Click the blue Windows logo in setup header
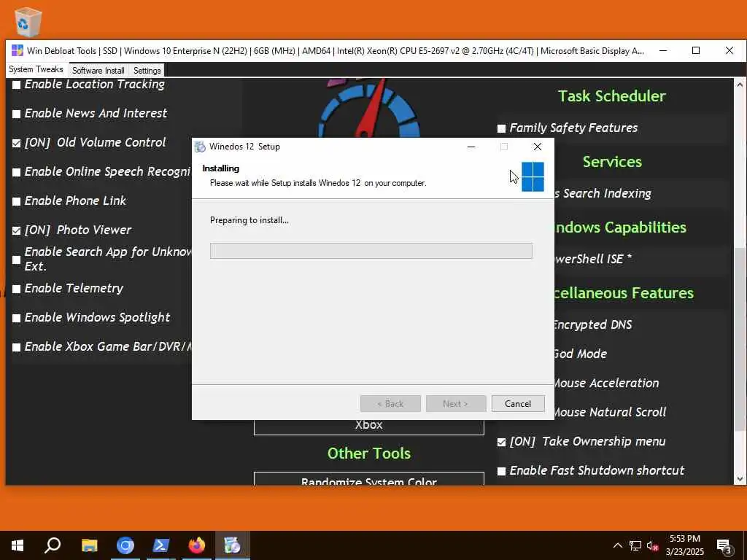The width and height of the screenshot is (747, 560). point(533,176)
